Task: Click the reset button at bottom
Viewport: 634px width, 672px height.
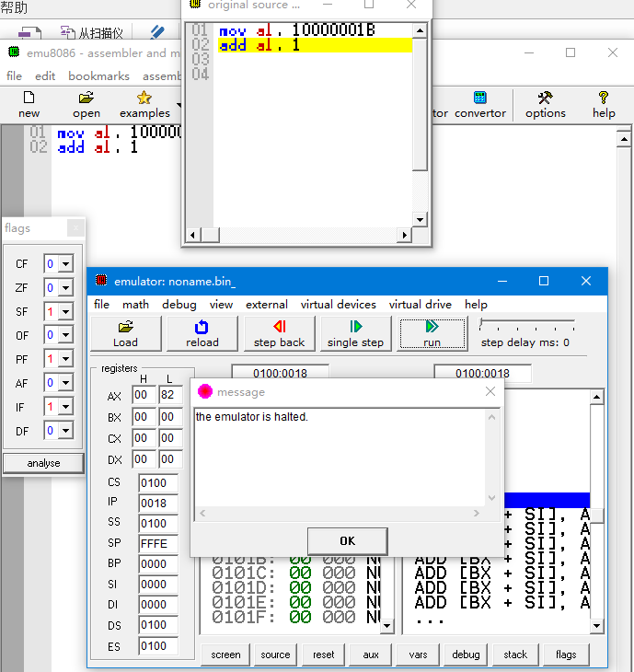Action: (x=323, y=655)
